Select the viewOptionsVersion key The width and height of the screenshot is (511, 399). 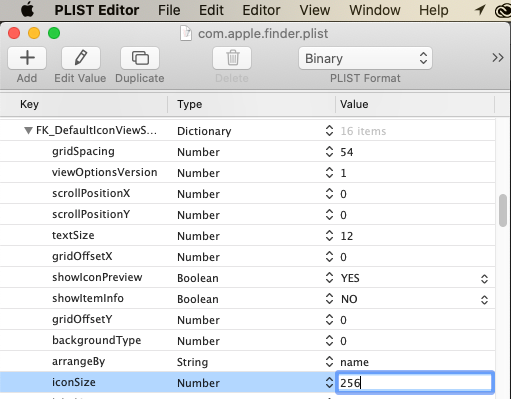[104, 172]
